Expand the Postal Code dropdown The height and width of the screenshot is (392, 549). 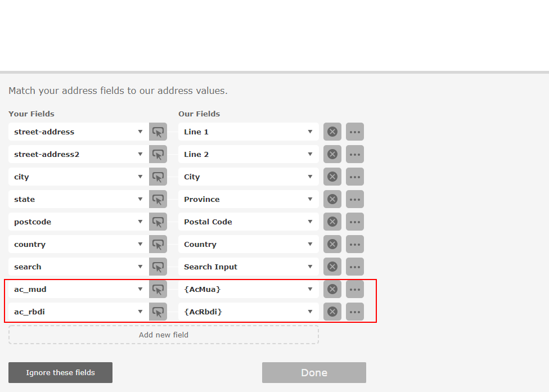pos(249,222)
